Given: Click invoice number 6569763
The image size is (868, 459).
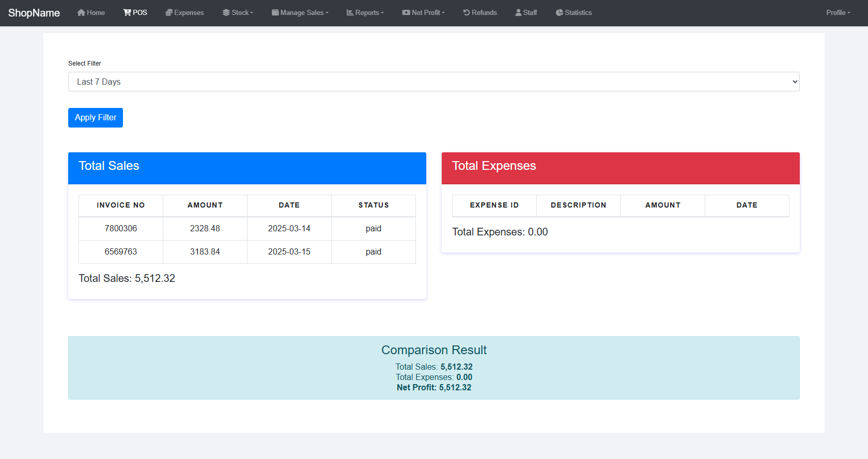Looking at the screenshot, I should pos(121,252).
